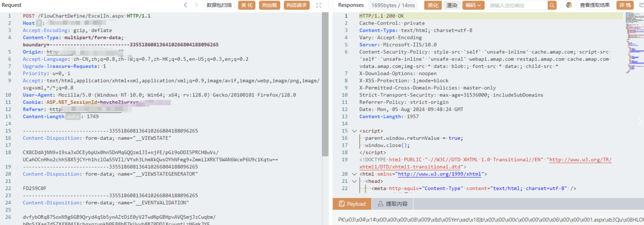Switch response view to 渲染 render

coord(452,5)
